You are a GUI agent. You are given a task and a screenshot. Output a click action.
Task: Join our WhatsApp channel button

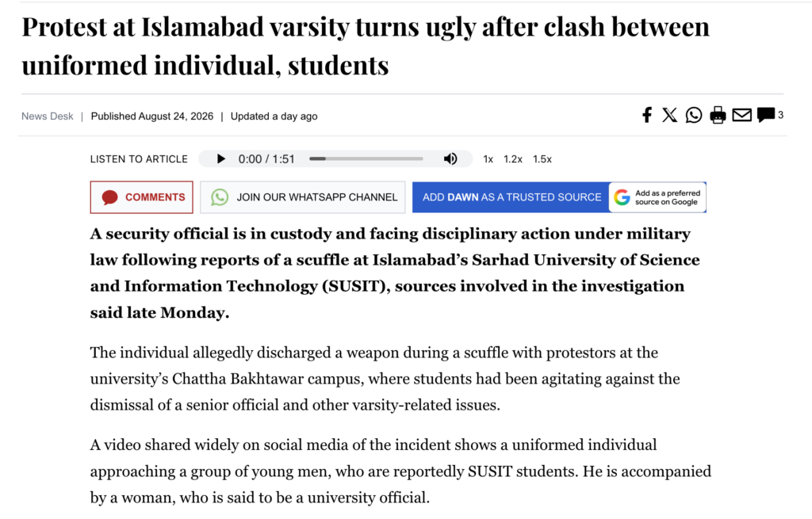[x=302, y=197]
